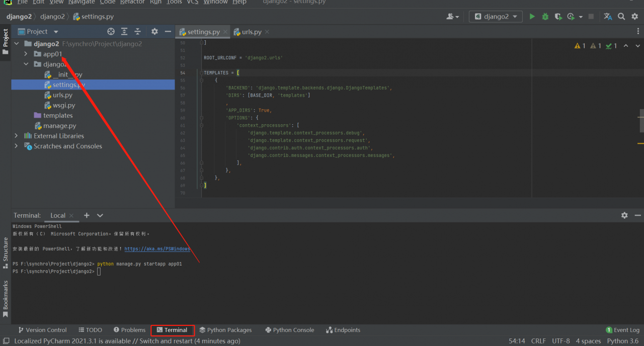Open Terminal panel settings gear
This screenshot has width=644, height=346.
point(624,215)
